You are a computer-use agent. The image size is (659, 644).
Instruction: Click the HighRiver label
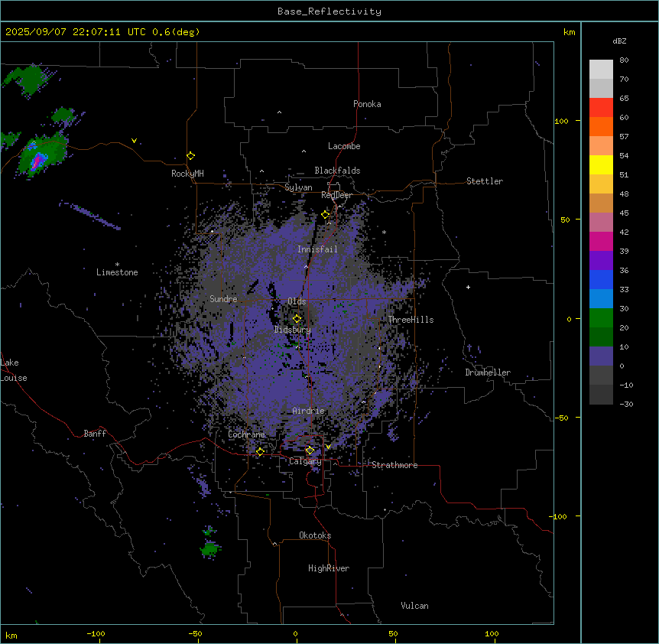(x=329, y=568)
